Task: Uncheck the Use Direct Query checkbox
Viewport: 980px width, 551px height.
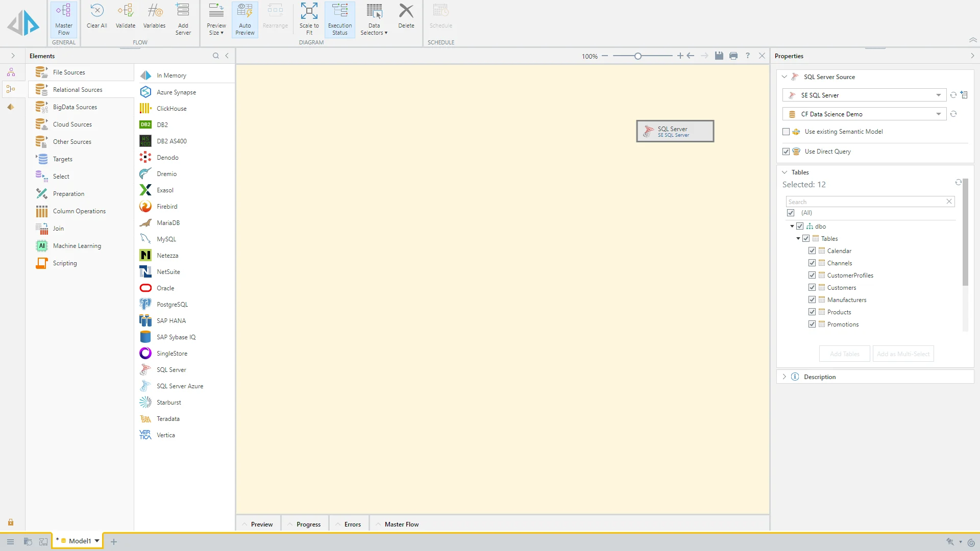Action: tap(786, 152)
